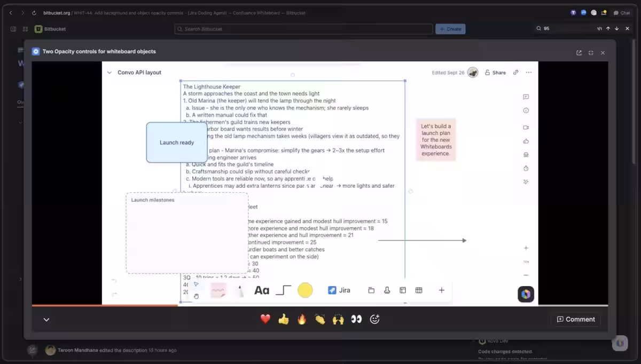Start a video call on whiteboard

point(526,128)
